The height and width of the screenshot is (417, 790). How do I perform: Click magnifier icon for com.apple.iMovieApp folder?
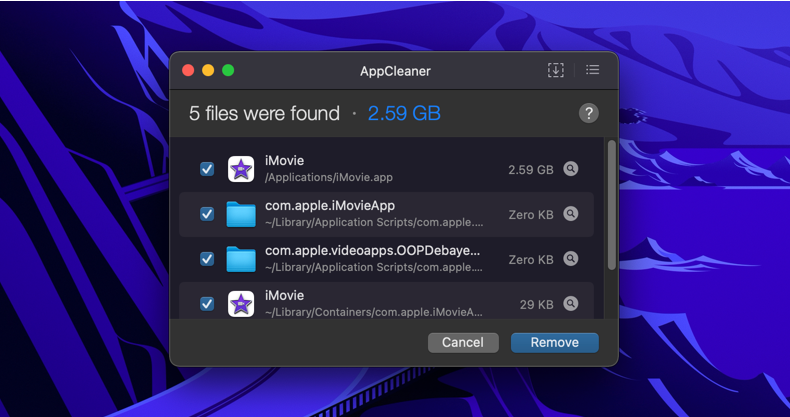point(570,214)
